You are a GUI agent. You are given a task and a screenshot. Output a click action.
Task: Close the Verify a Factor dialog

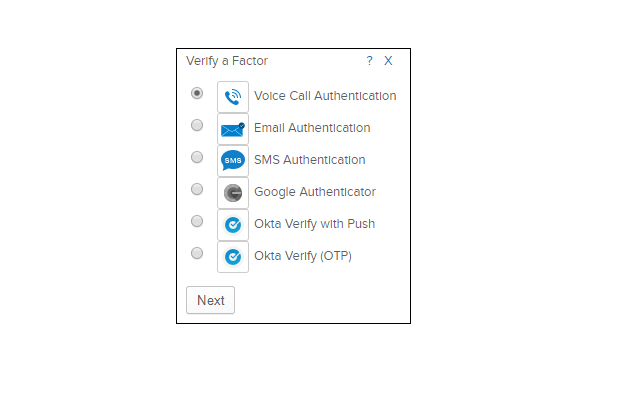click(388, 61)
